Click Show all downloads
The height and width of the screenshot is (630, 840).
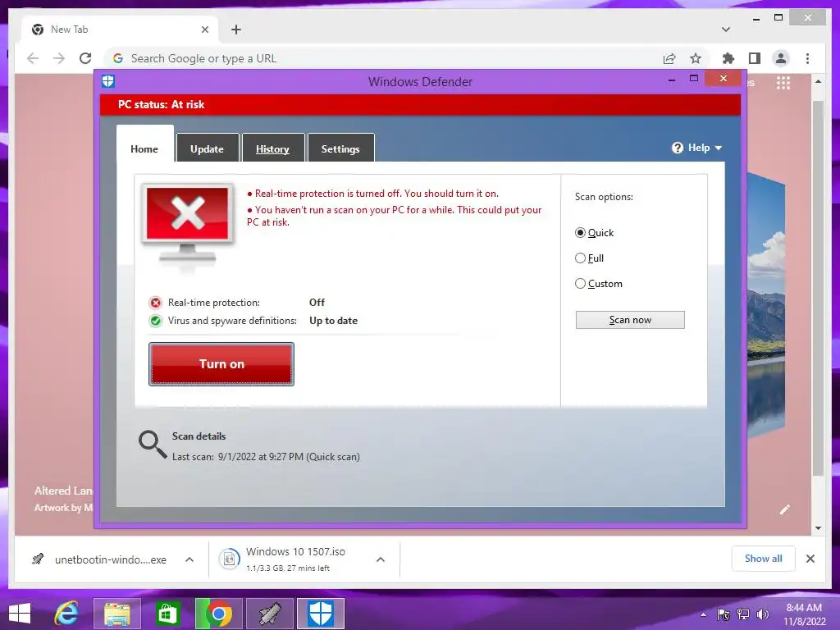[764, 558]
